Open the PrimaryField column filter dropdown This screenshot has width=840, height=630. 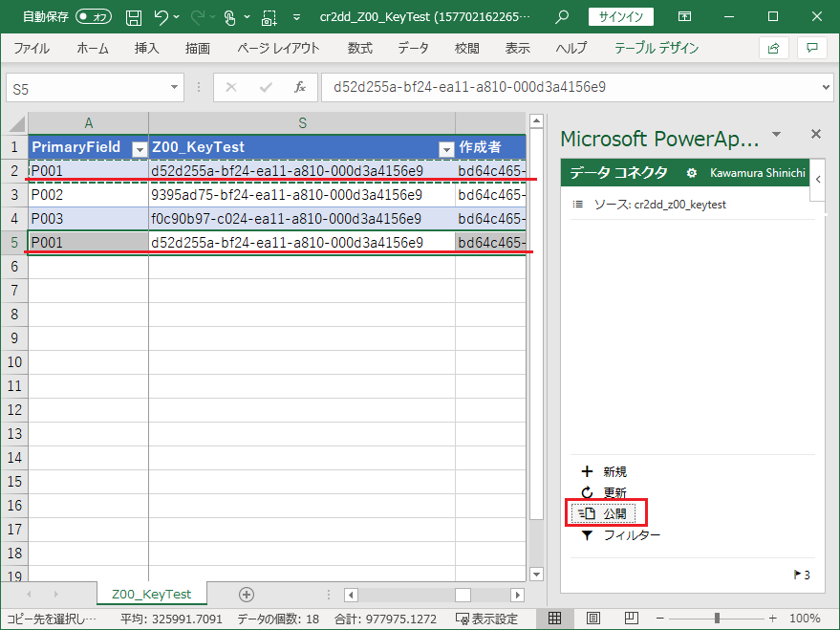[139, 148]
